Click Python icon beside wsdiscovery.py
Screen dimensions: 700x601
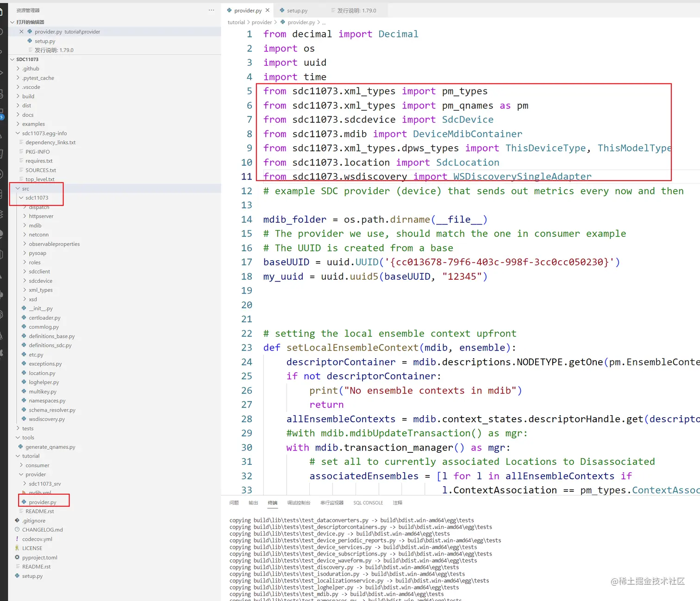pos(24,419)
